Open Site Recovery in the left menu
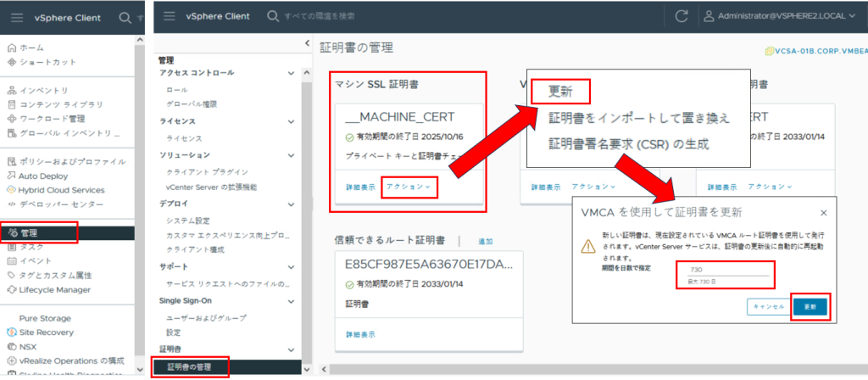868x380 pixels. [x=41, y=332]
